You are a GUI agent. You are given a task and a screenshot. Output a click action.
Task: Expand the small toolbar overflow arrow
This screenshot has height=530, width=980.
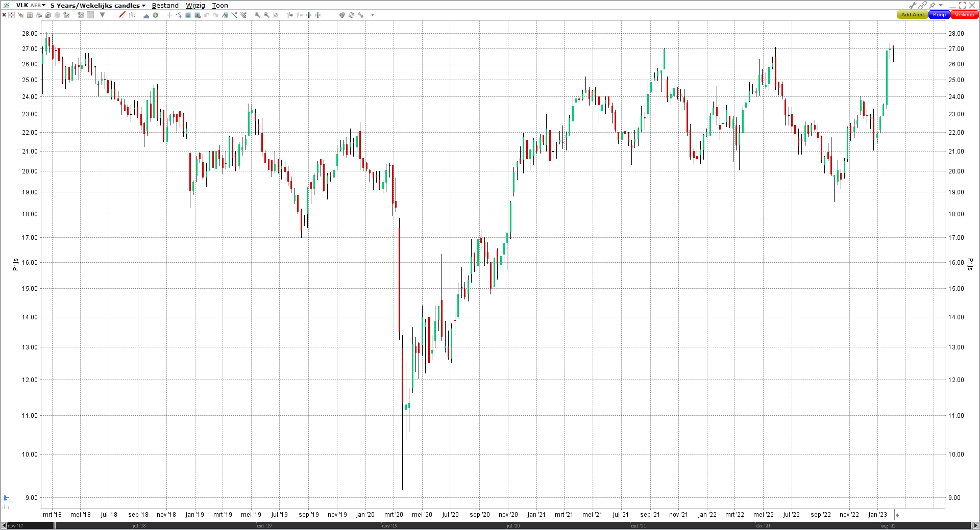tap(373, 15)
